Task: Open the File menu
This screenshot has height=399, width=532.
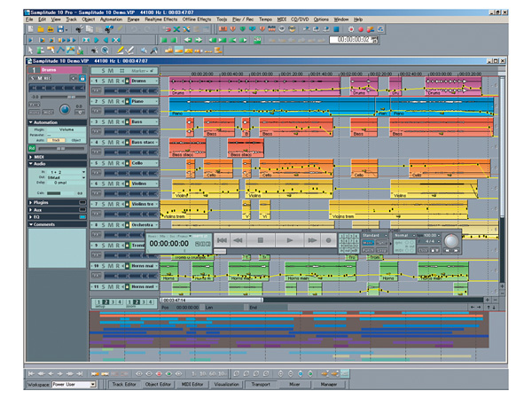Action: tap(29, 20)
